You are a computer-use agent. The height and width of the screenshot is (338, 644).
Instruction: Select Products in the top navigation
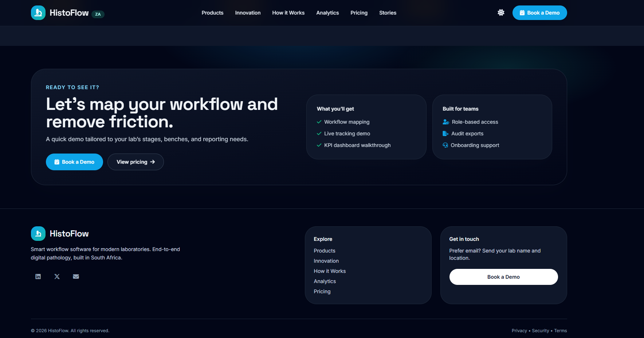(x=212, y=13)
